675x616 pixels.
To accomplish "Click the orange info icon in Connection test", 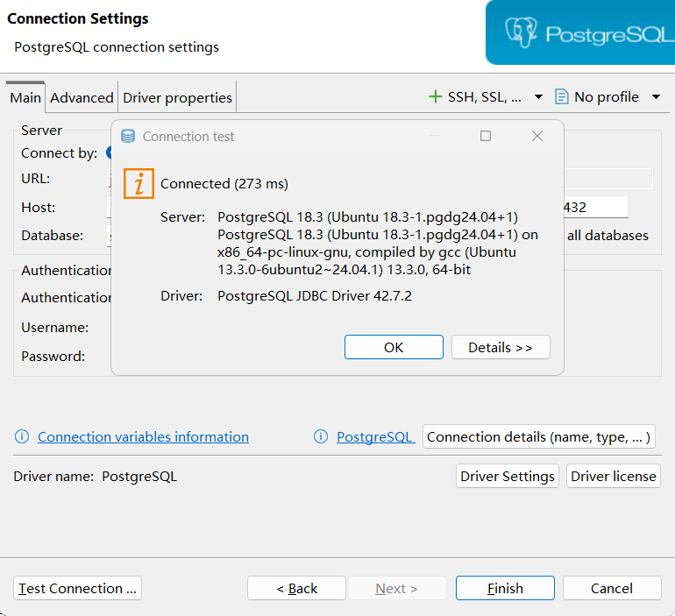I will [x=139, y=183].
